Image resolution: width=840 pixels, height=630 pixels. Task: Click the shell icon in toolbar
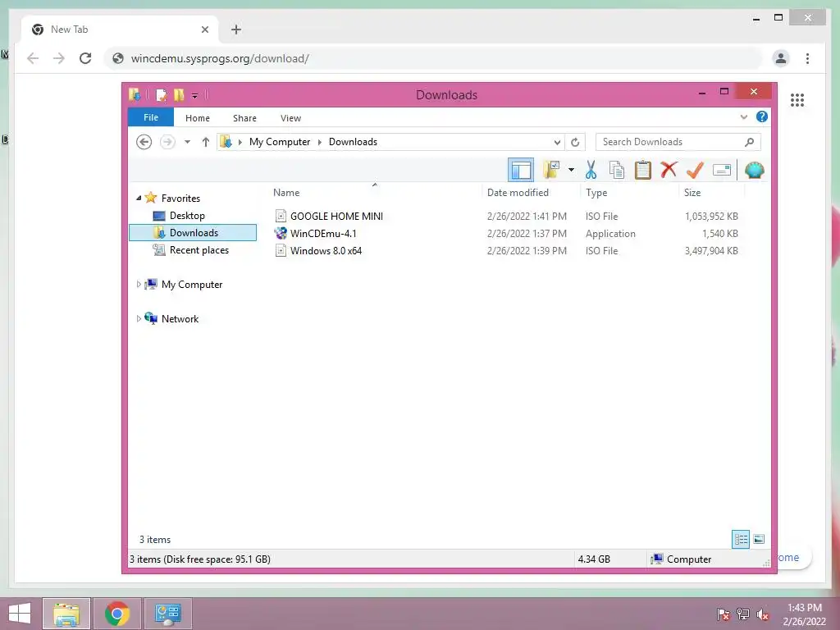pyautogui.click(x=755, y=171)
